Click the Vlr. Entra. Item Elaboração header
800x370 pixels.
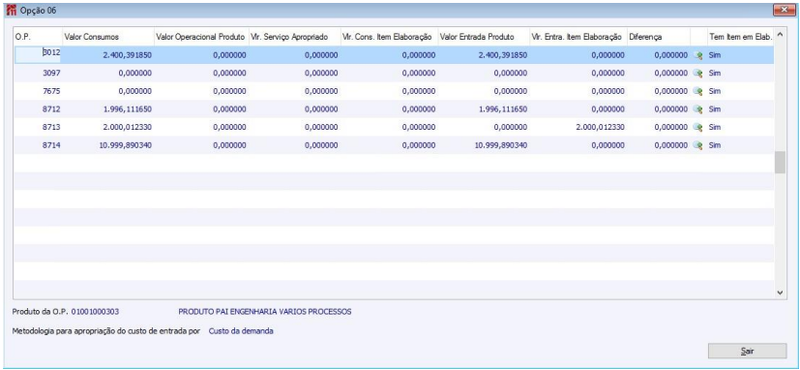[578, 37]
